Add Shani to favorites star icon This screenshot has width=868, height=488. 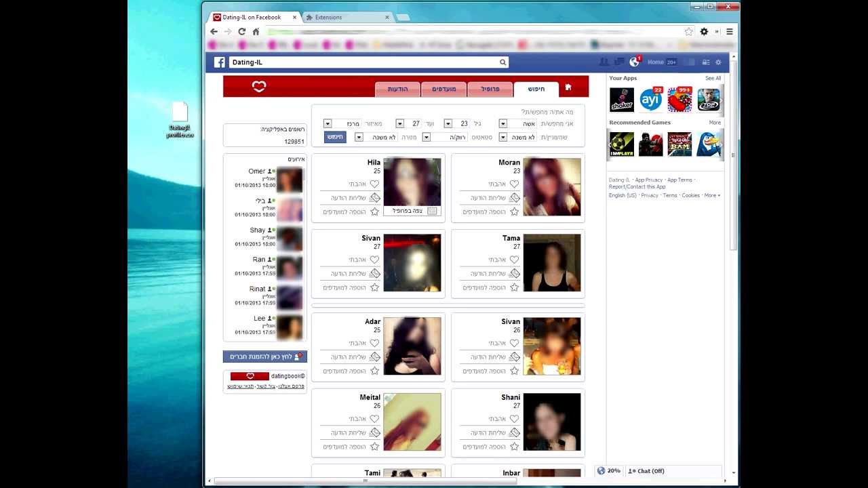tap(514, 447)
